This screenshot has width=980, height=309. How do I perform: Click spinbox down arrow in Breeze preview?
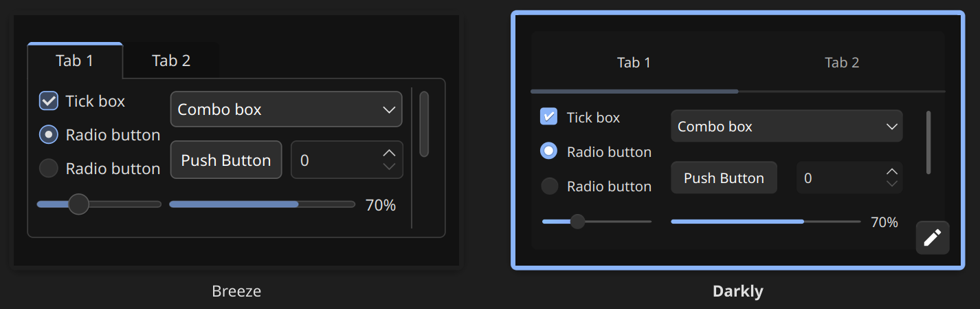point(390,167)
